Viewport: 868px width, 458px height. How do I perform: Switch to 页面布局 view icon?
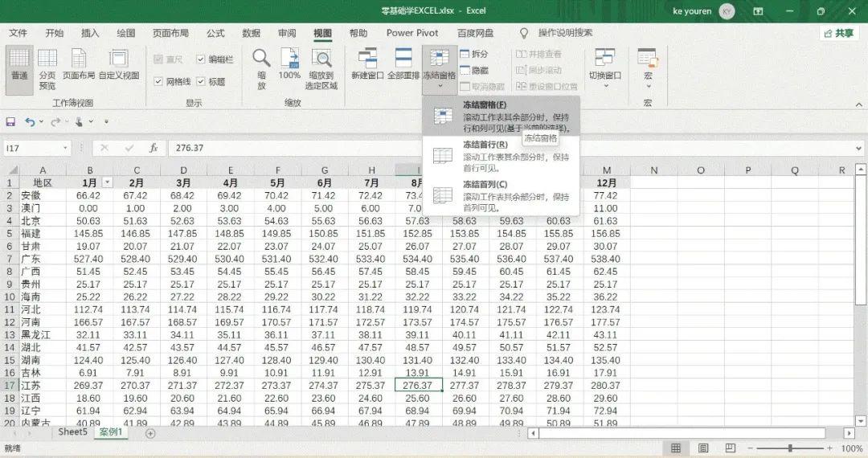click(79, 64)
